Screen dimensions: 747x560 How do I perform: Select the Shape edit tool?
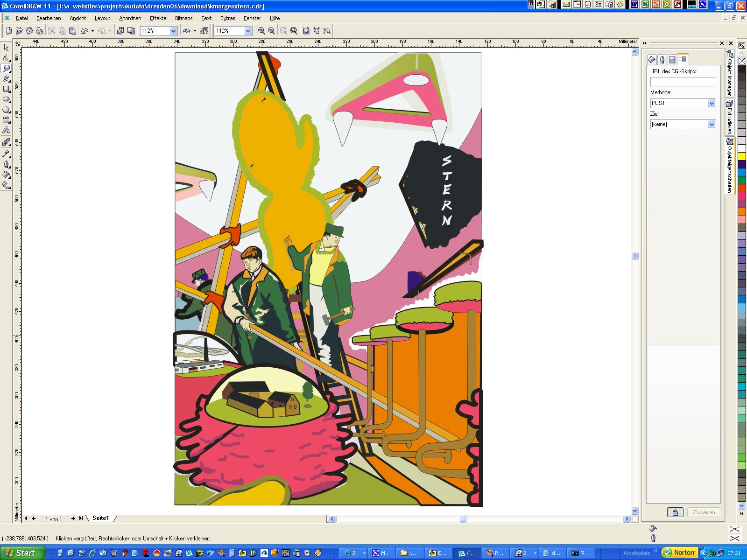pos(6,58)
